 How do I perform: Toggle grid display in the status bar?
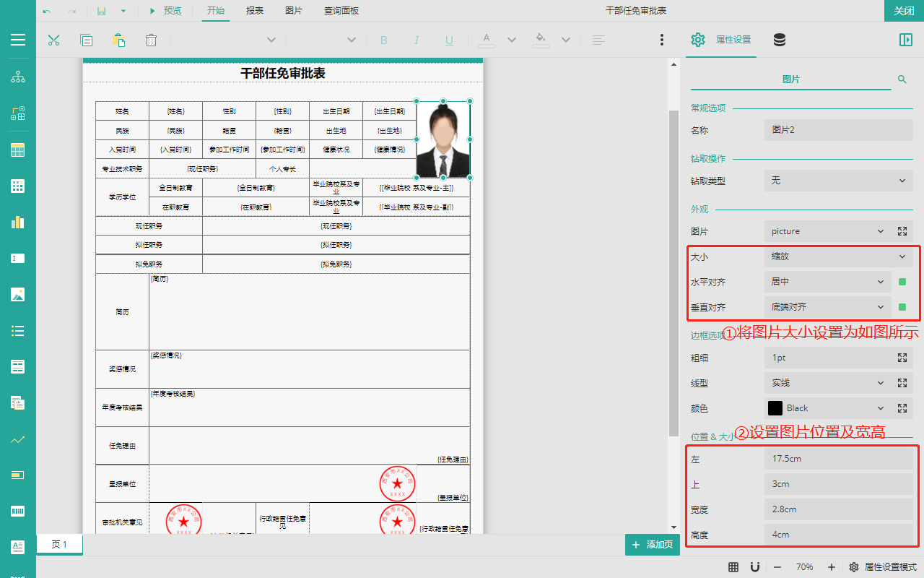click(x=733, y=567)
